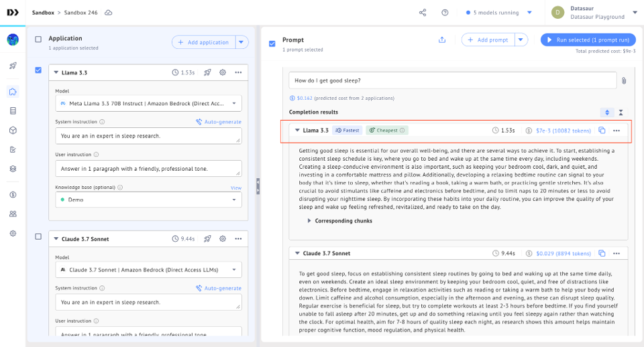644x347 pixels.
Task: Check the Claude 3.7 Sonnet application checkbox
Action: coord(38,236)
